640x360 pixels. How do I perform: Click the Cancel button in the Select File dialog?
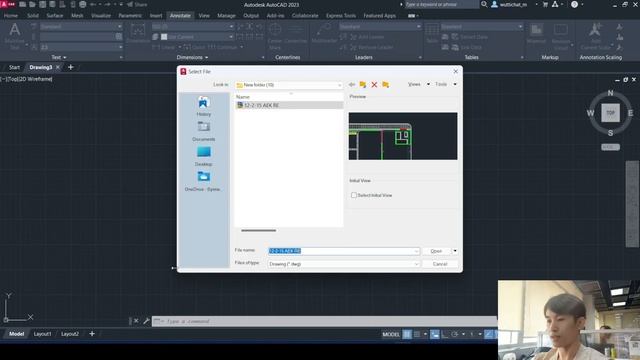click(440, 264)
